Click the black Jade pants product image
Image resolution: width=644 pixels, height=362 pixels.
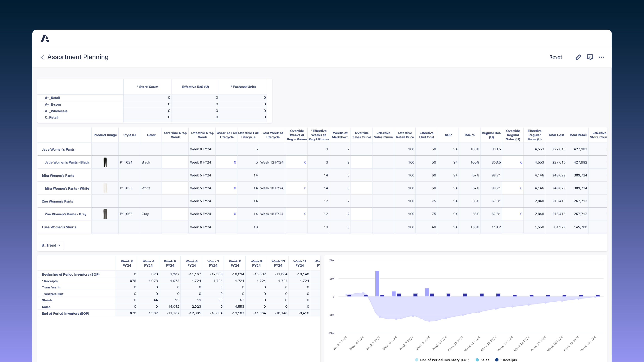coord(105,162)
